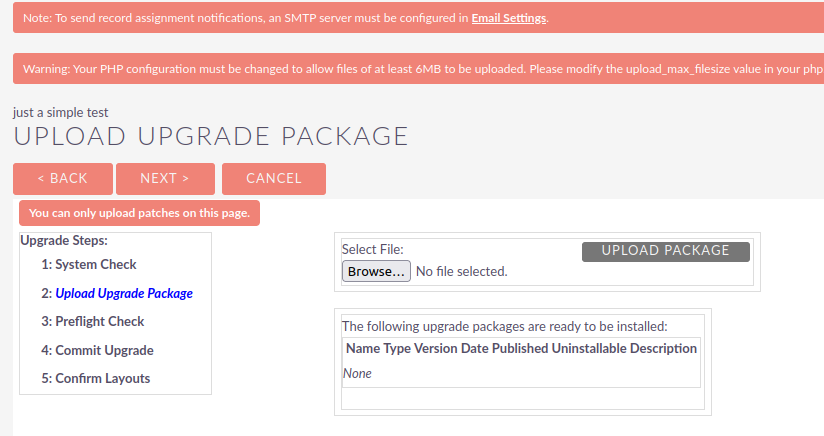Select step 2: Upload Upgrade Package
Screen dimensions: 824x436
[117, 294]
